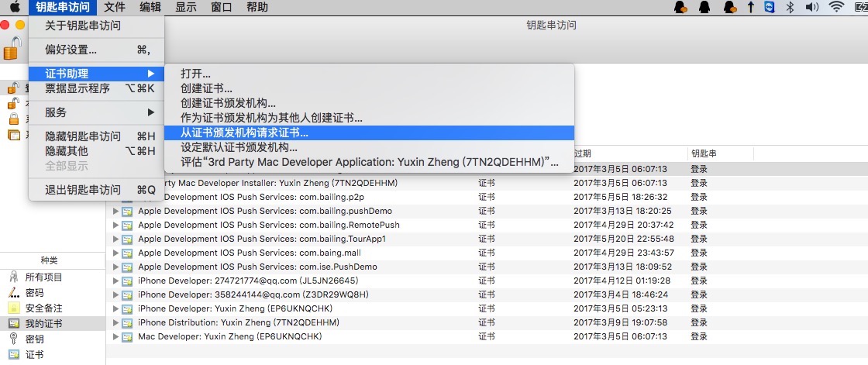Click certificate icon of 274721774@qq.com row

(x=127, y=281)
